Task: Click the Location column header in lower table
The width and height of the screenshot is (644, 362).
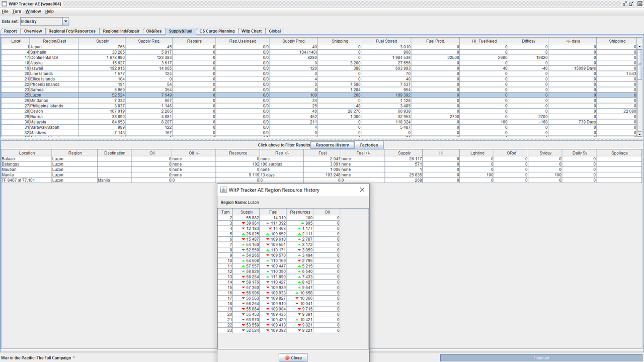Action: 27,153
